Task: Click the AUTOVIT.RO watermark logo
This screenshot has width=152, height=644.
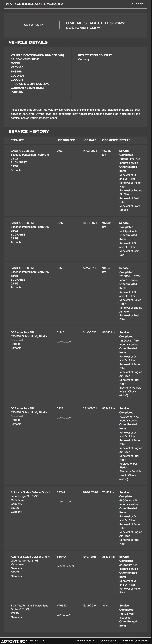Action: pos(13,641)
